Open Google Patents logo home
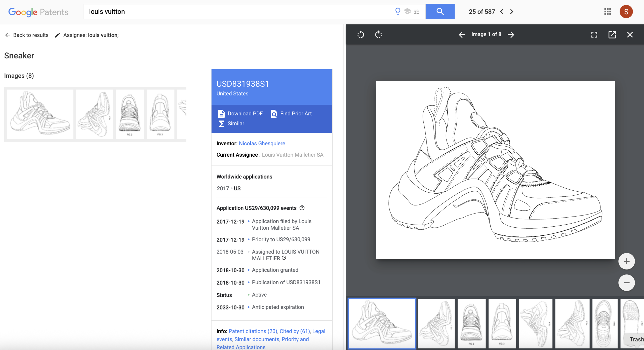The width and height of the screenshot is (644, 350). pos(38,12)
